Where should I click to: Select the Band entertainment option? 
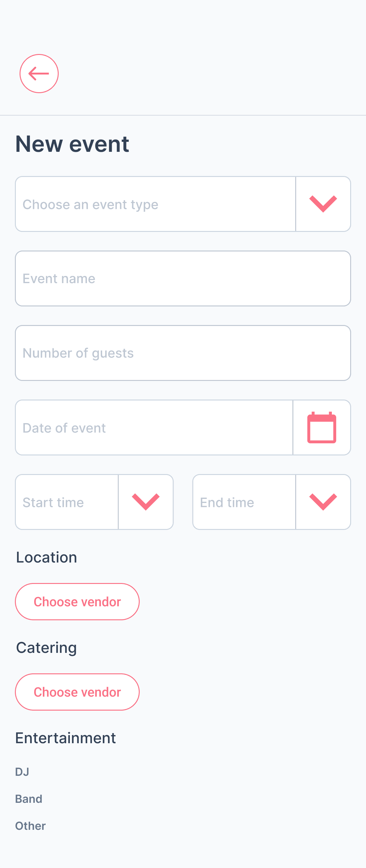click(29, 799)
